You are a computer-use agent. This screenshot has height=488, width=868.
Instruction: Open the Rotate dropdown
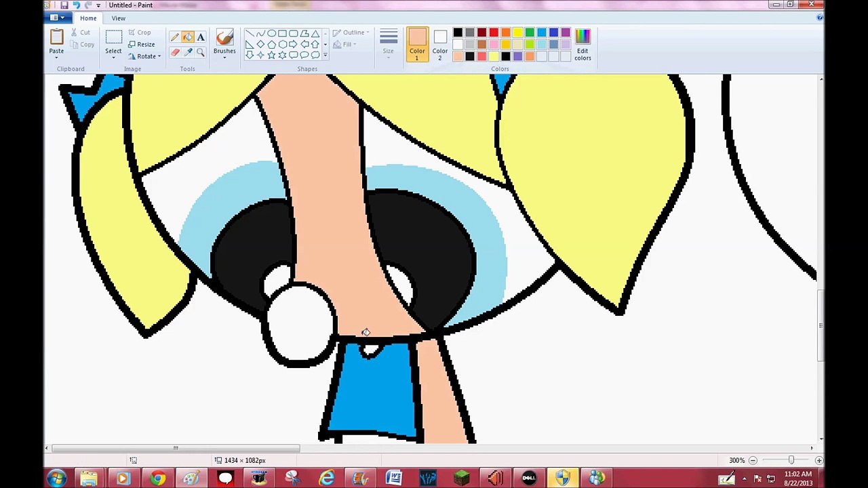click(144, 56)
